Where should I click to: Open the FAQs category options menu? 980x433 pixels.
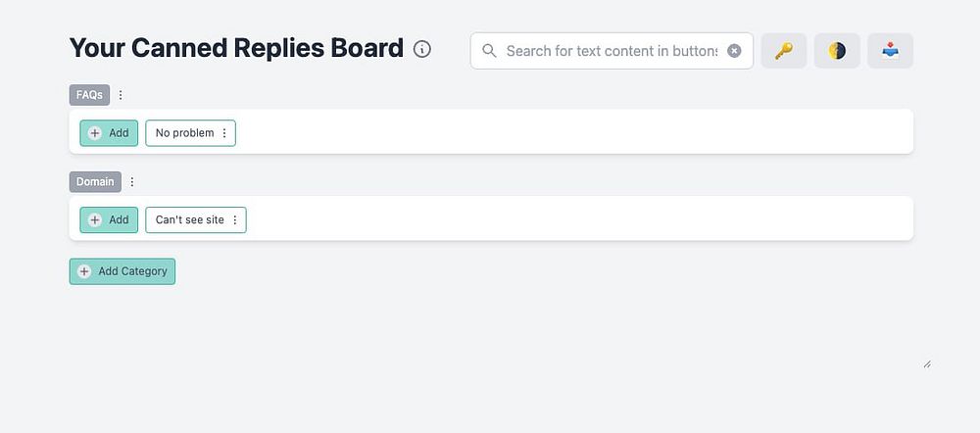click(x=121, y=95)
